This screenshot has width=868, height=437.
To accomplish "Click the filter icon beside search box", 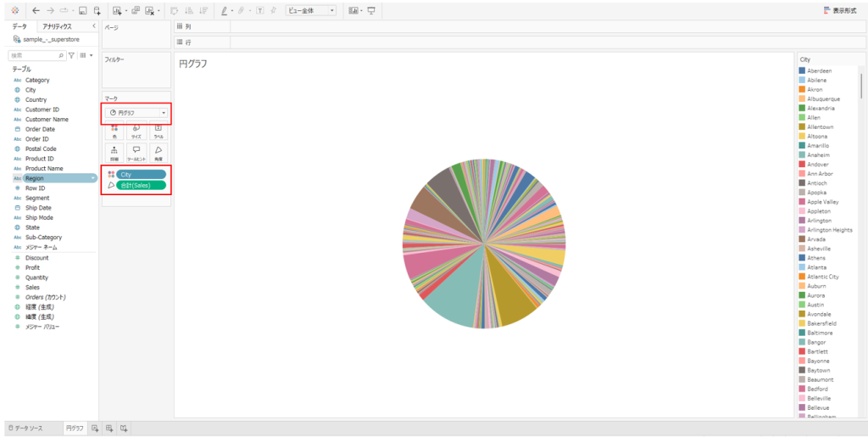I will pos(71,55).
